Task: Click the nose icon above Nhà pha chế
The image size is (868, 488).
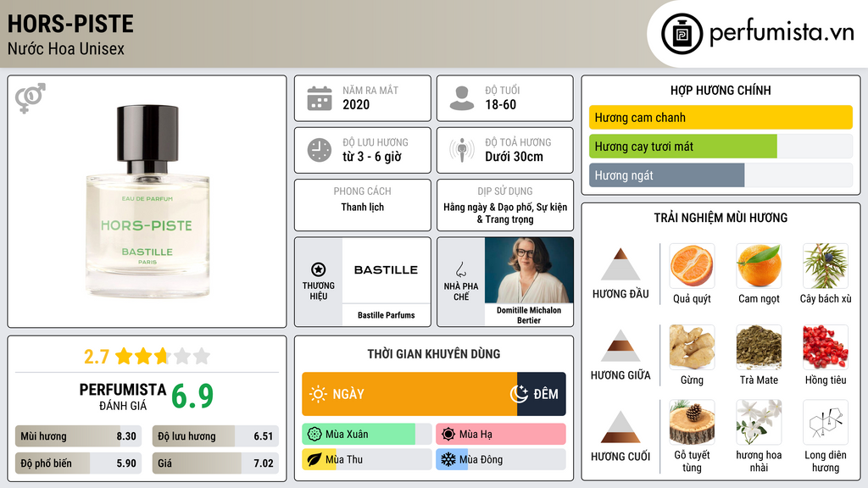Action: tap(460, 269)
